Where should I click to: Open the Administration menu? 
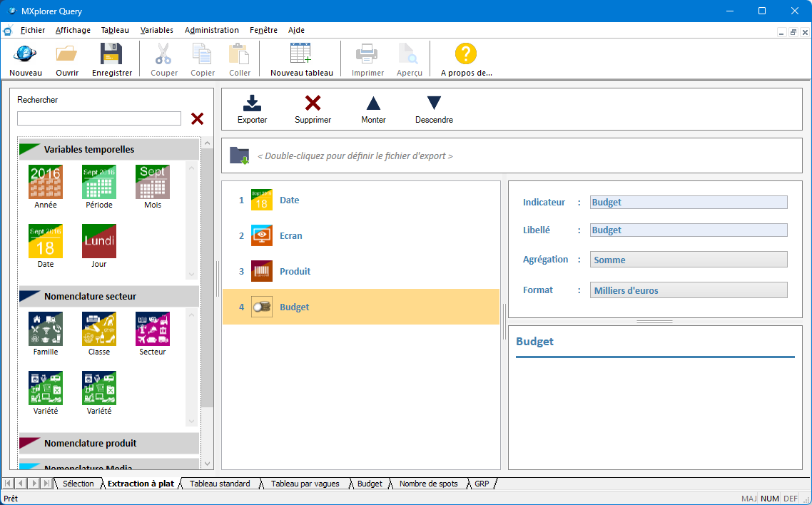212,30
